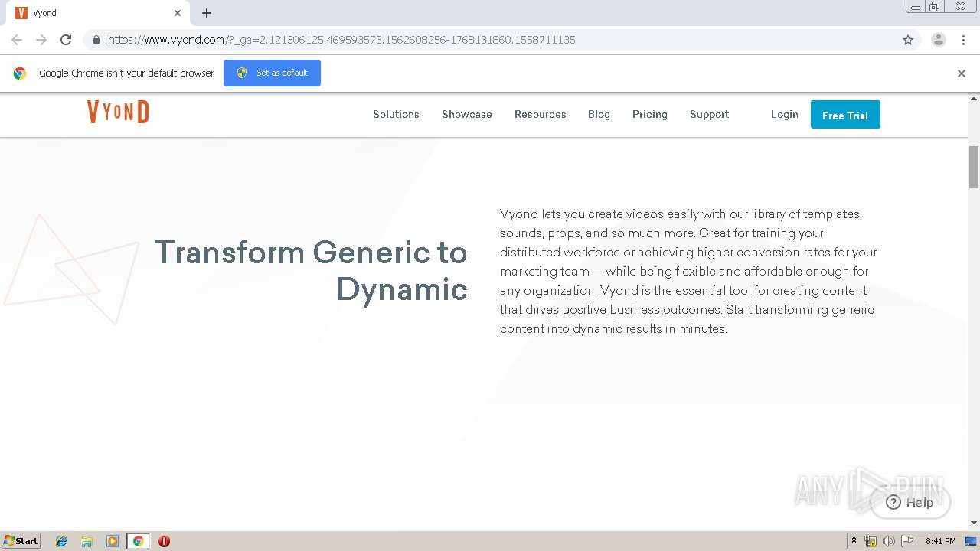Click the Chrome icon in the notification bar
980x551 pixels.
(20, 73)
